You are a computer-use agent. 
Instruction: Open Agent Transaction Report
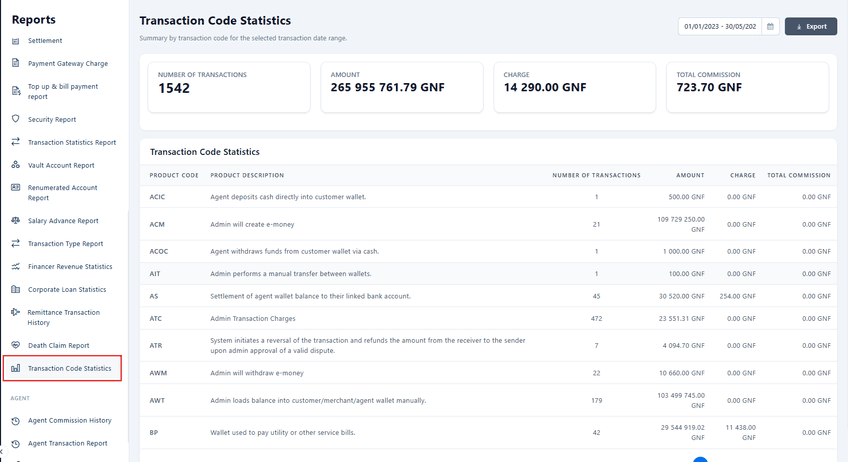tap(68, 443)
